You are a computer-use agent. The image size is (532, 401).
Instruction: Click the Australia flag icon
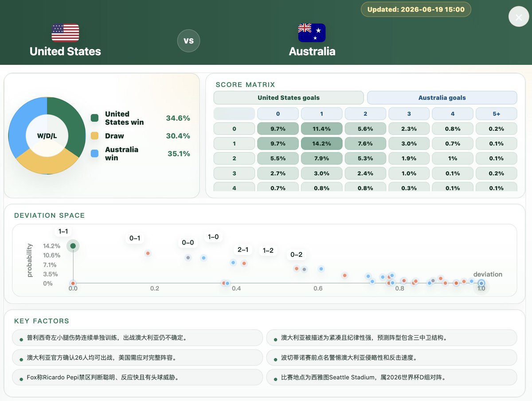tap(312, 32)
